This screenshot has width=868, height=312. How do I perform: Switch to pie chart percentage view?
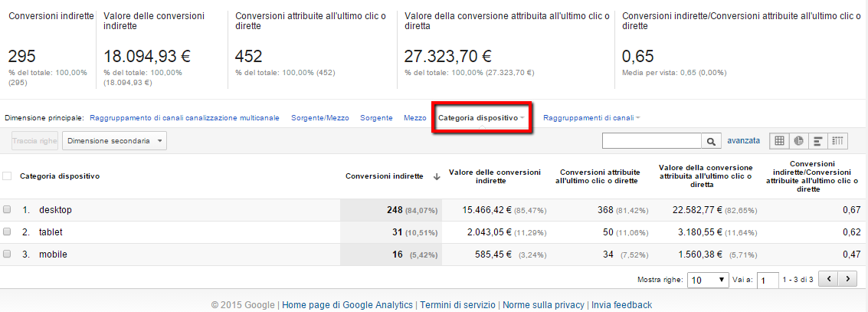[x=798, y=141]
